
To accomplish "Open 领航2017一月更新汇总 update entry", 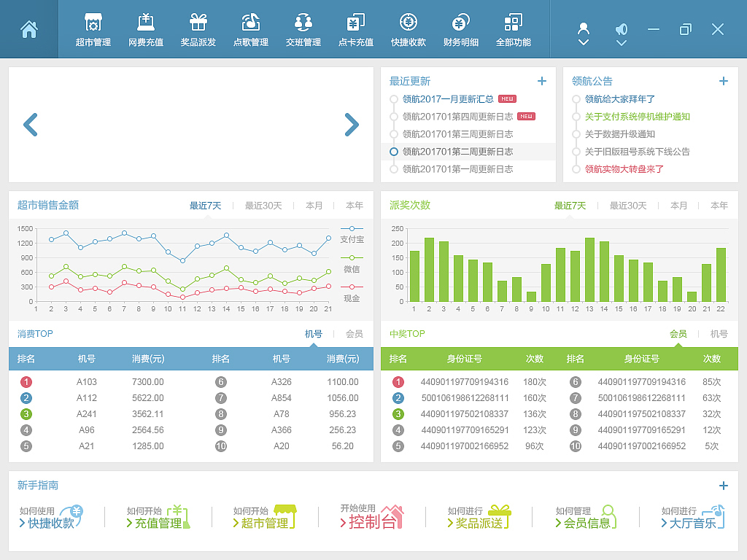I will pos(448,99).
